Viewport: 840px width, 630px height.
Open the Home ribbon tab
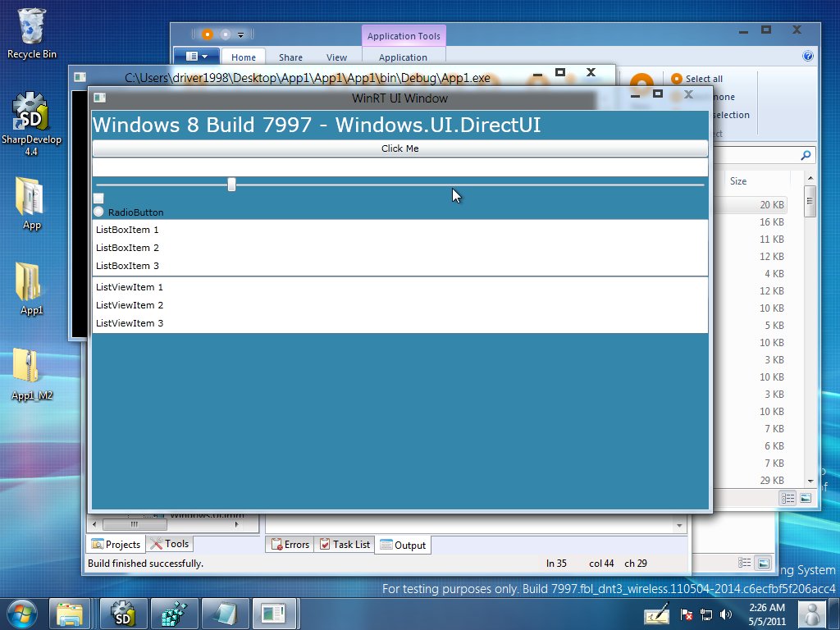pos(243,57)
